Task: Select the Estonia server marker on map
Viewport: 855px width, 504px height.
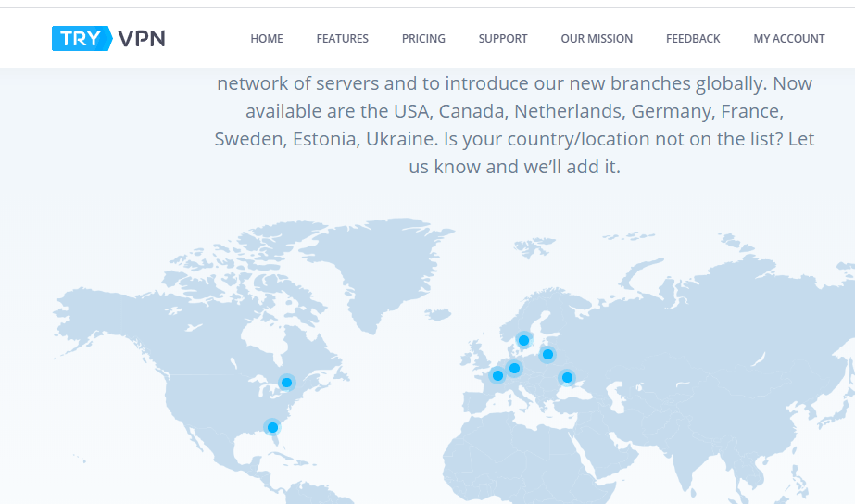Action: pyautogui.click(x=547, y=355)
